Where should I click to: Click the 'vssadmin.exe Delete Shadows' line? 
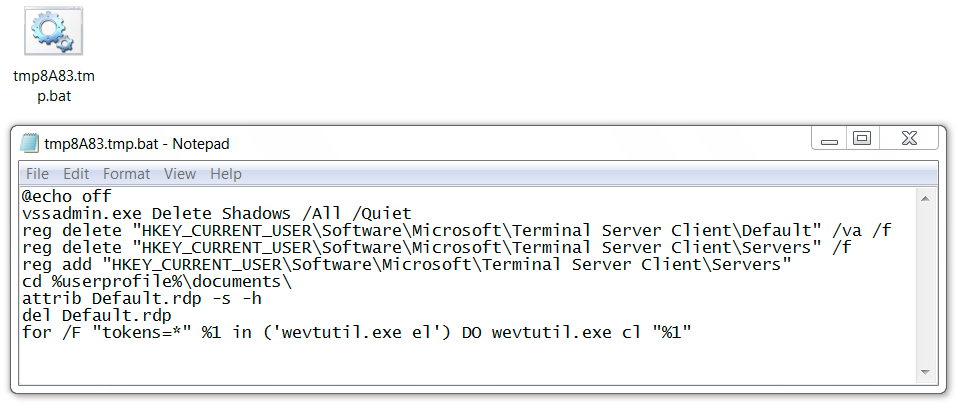pos(217,214)
